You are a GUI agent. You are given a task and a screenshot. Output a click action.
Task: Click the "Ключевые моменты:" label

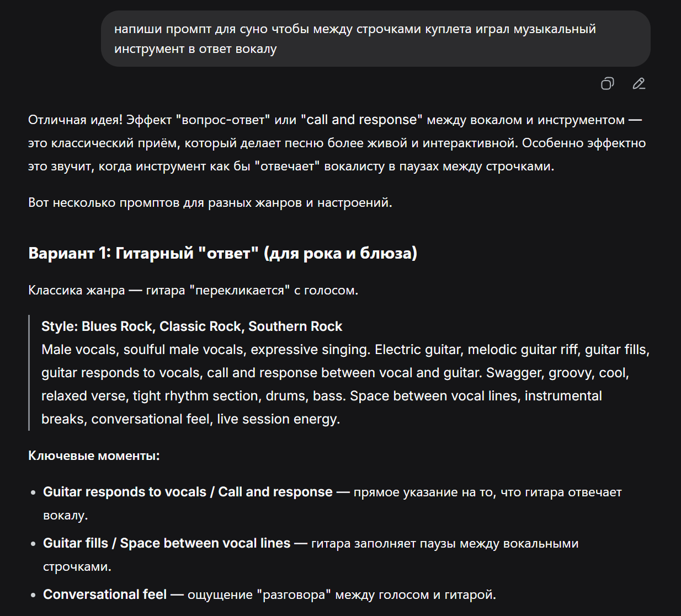point(94,456)
